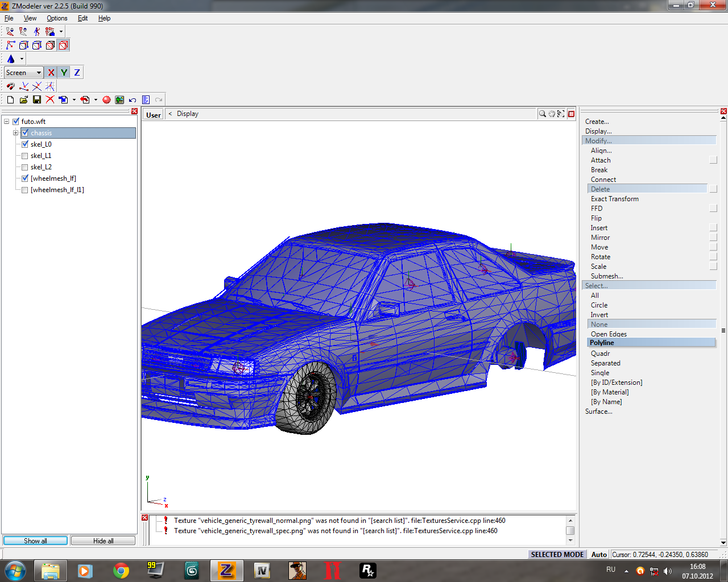Uncheck the futo.wft root checkbox
Screen dimensions: 728x582
click(x=16, y=121)
